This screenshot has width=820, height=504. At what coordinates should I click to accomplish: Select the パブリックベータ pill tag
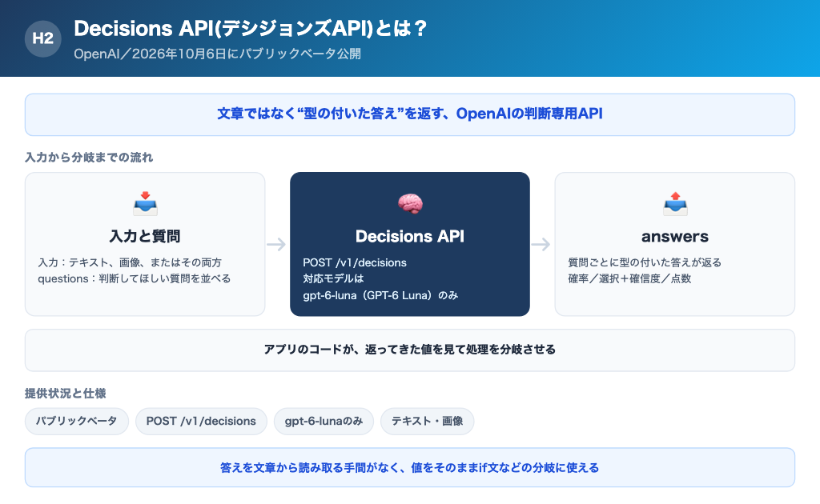pos(77,421)
